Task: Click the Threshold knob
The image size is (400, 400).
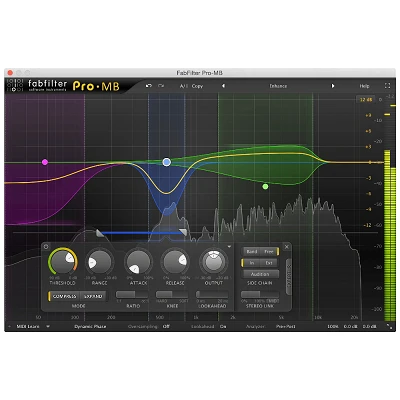Action: (63, 262)
